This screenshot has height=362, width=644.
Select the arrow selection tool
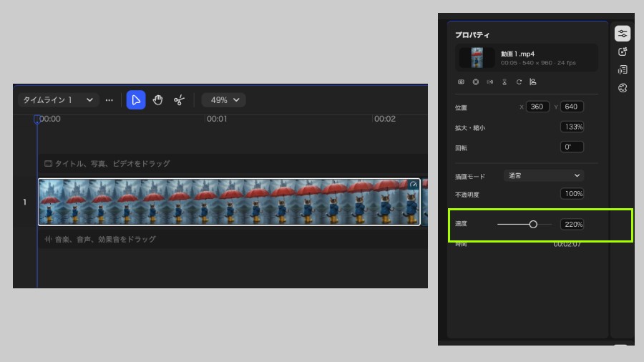(x=135, y=100)
